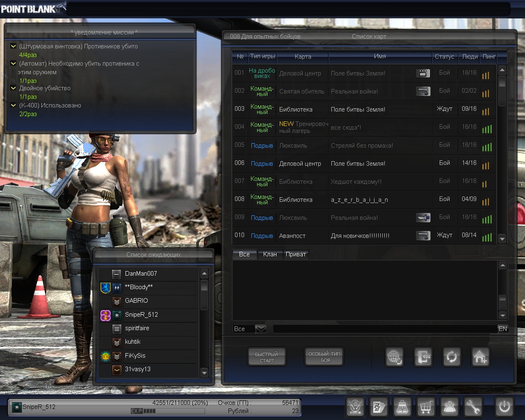
Task: Open the 'Все' chat channel dropdown
Action: click(x=261, y=329)
